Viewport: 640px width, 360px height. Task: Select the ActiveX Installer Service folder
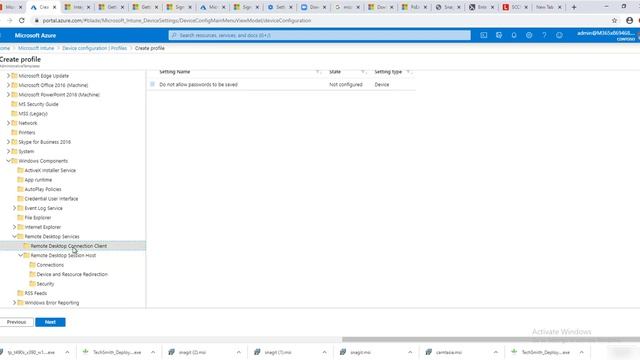point(50,170)
